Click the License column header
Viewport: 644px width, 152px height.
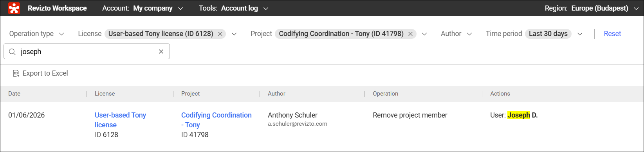(105, 94)
